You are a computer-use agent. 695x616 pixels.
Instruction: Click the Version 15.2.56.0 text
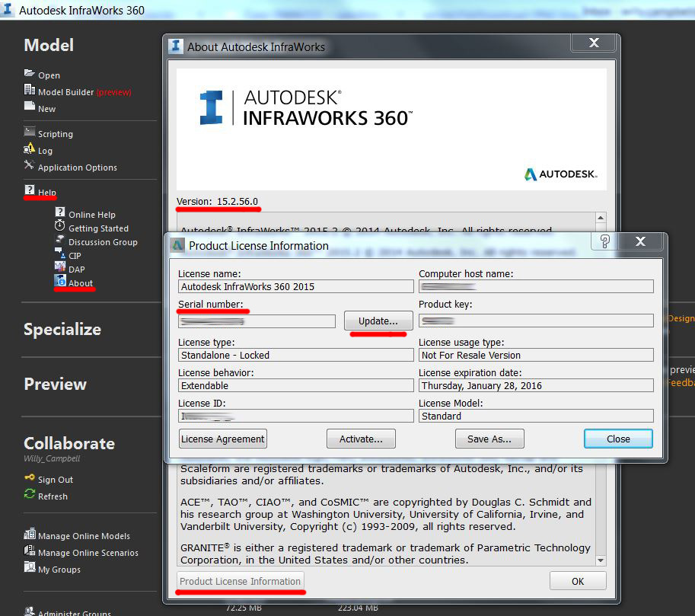(217, 201)
